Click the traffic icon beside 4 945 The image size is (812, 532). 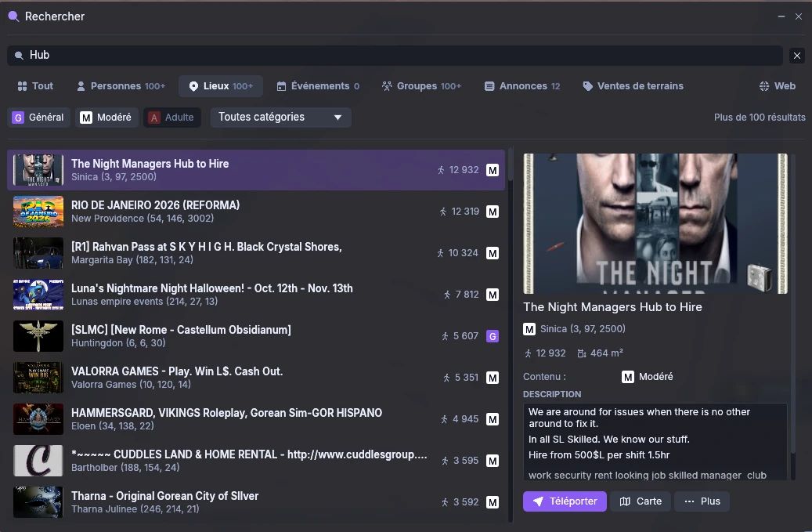[444, 419]
